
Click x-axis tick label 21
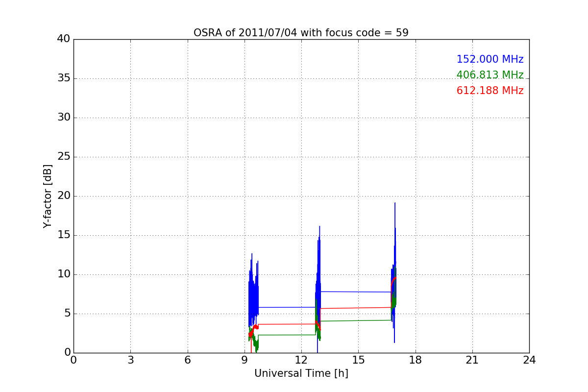472,360
